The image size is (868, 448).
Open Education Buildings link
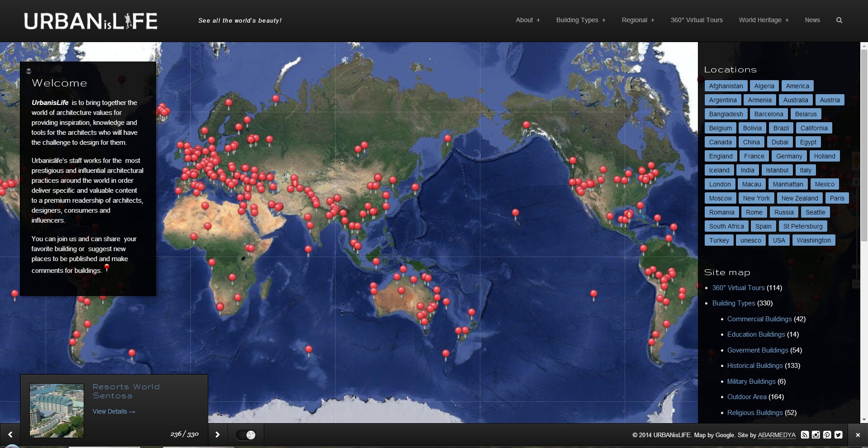click(756, 334)
